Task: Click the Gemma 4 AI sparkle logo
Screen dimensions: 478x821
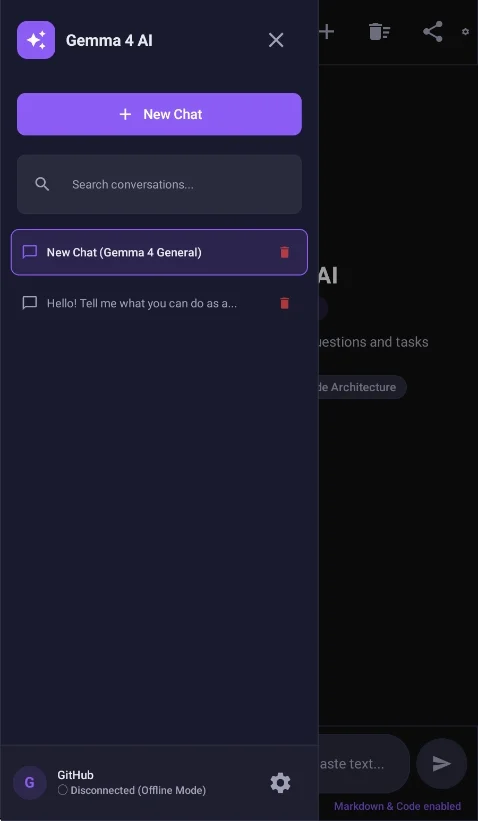Action: pos(36,40)
